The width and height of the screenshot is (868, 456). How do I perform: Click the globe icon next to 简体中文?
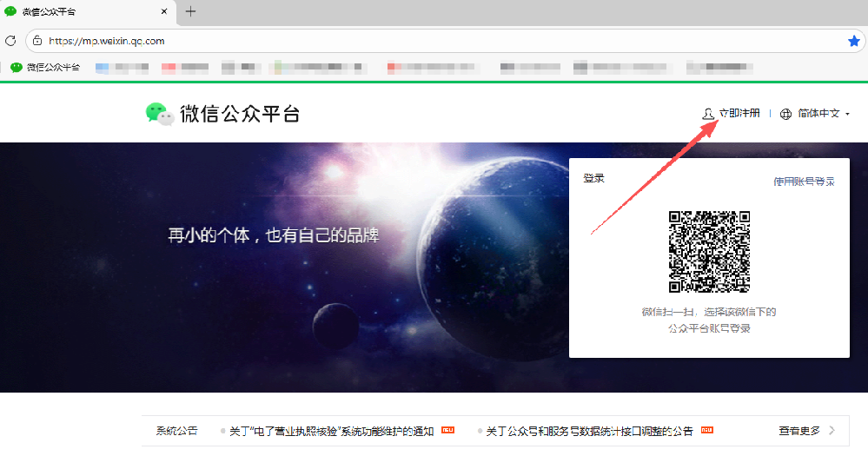click(785, 114)
